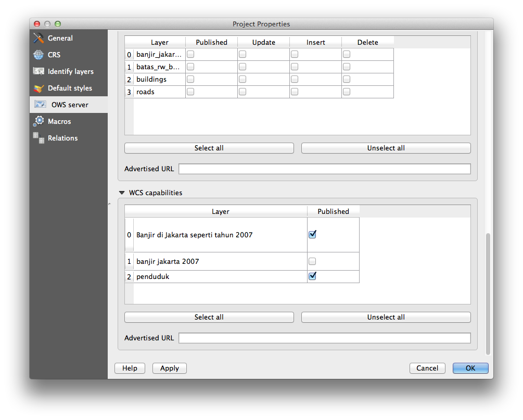Click the CRS globe icon

click(39, 55)
